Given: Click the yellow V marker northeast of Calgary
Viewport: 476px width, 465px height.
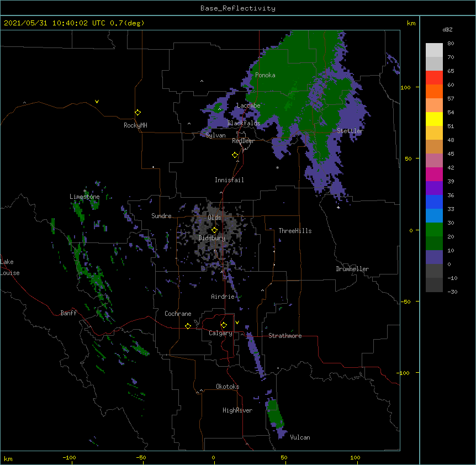Looking at the screenshot, I should coord(237,323).
